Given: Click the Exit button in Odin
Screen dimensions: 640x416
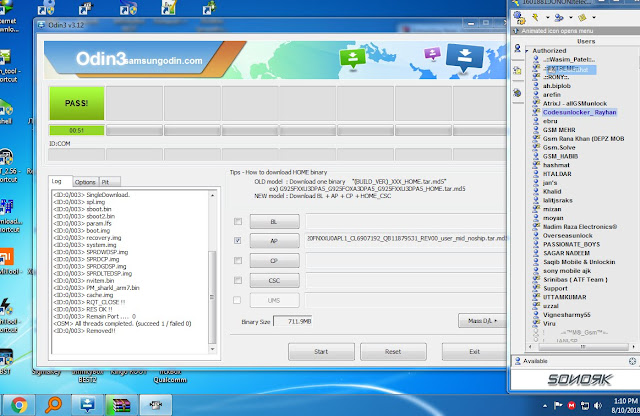Looking at the screenshot, I should click(474, 351).
